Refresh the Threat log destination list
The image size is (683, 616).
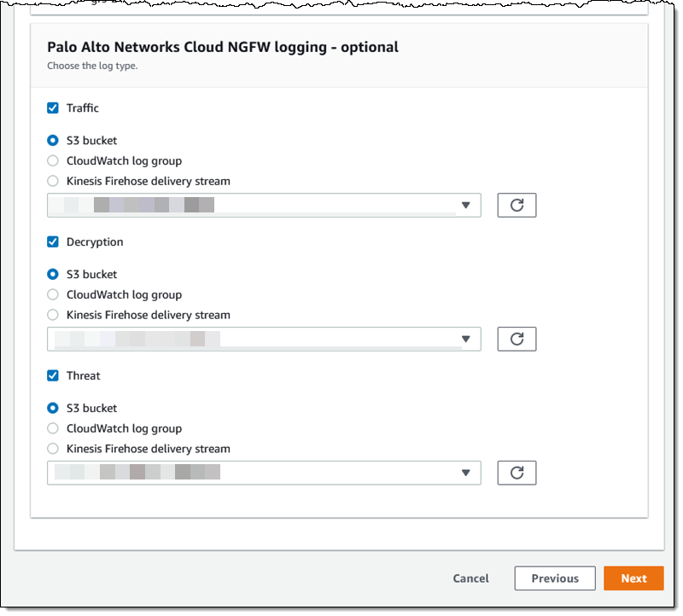[517, 473]
